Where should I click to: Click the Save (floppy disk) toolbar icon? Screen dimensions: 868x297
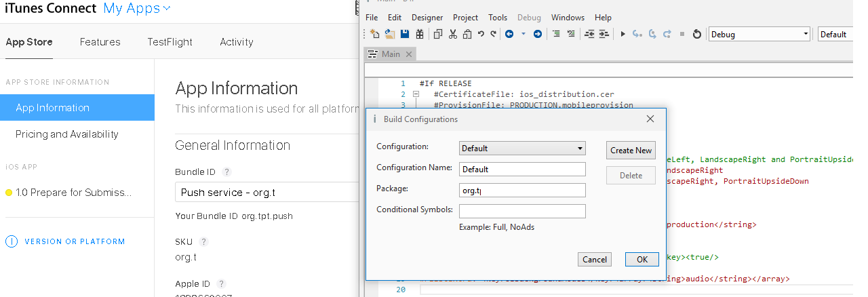point(404,34)
